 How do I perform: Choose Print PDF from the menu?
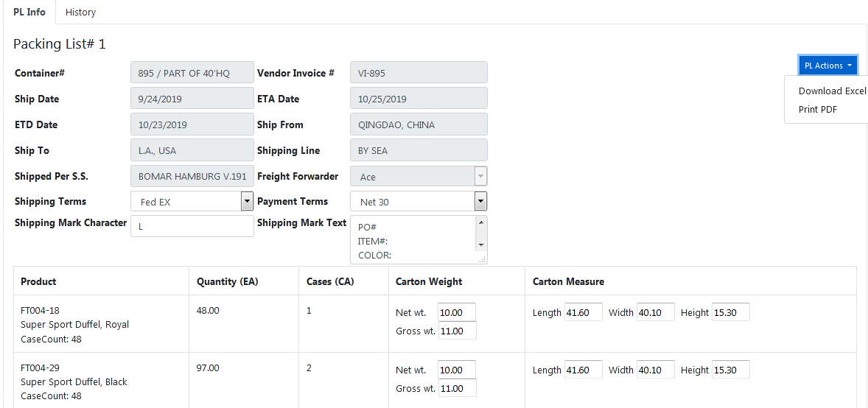click(818, 110)
